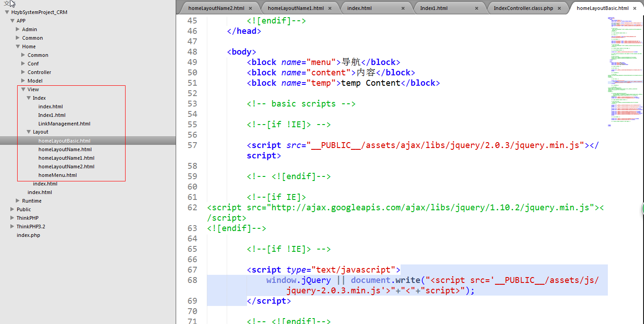The height and width of the screenshot is (324, 644).
Task: Collapse the Layout folder
Action: [x=29, y=132]
